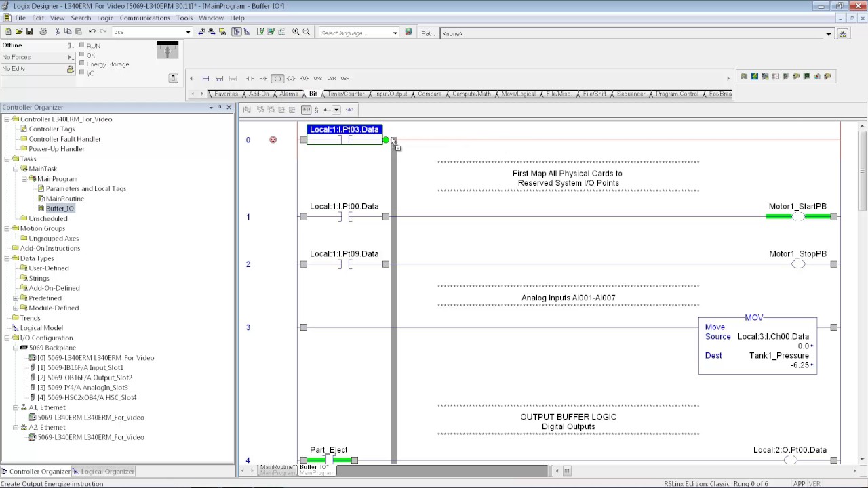Click the Cut scissors icon
The height and width of the screenshot is (488, 868).
(58, 32)
